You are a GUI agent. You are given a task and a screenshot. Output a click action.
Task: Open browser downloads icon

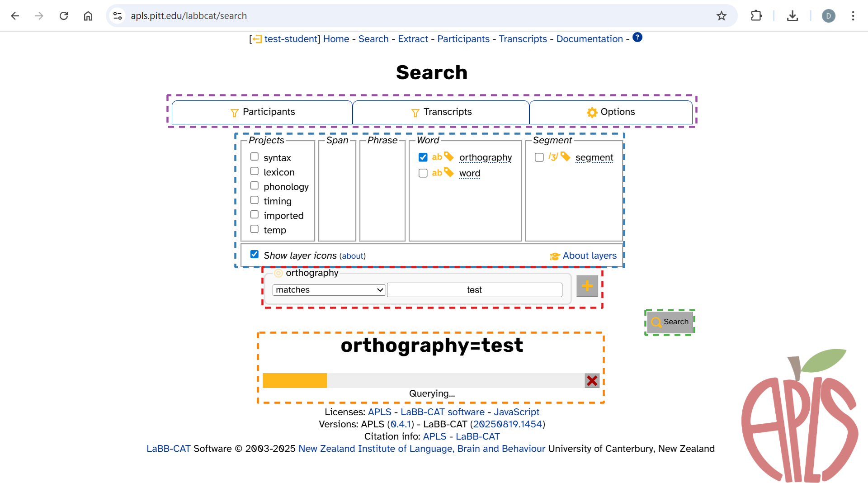click(x=792, y=16)
